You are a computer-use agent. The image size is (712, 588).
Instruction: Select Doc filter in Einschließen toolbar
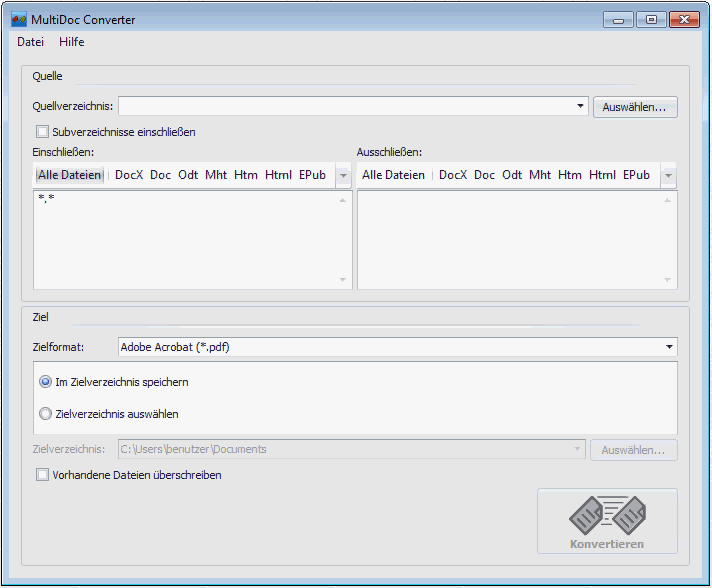coord(160,175)
